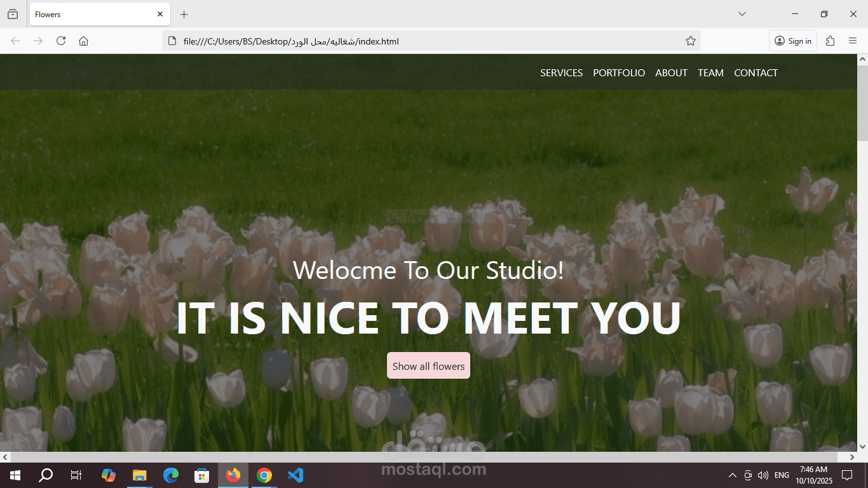
Task: Open the Copilot icon in taskbar
Action: tap(108, 475)
